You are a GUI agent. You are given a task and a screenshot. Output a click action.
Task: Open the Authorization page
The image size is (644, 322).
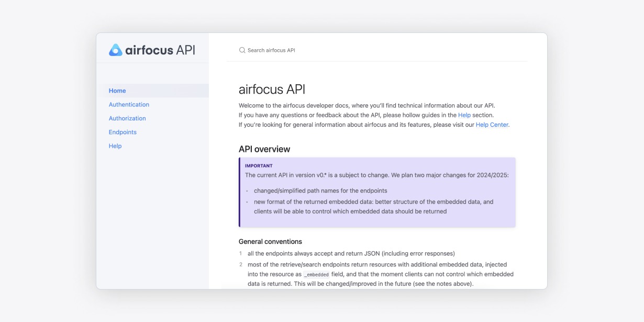point(127,118)
